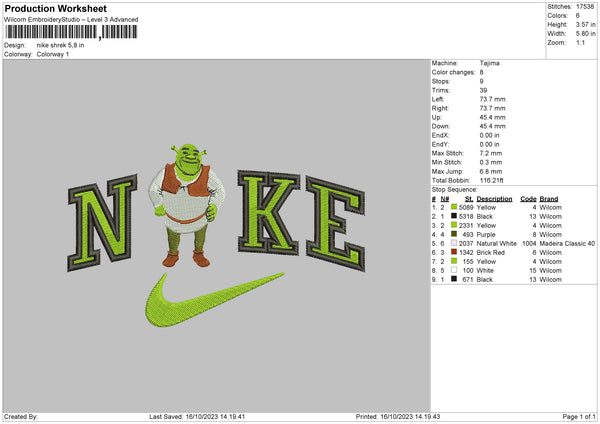Screen dimensions: 600x424
Task: Select the 'Brick Red' description text
Action: 491,253
